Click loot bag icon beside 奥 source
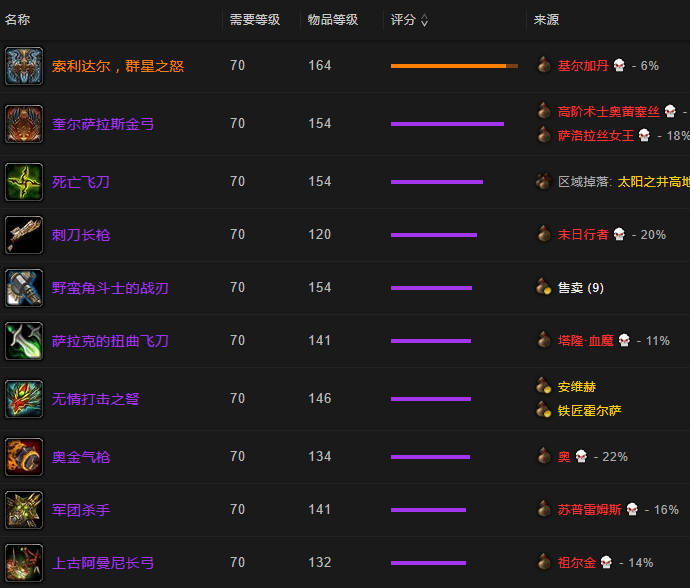The width and height of the screenshot is (690, 588). click(x=544, y=456)
